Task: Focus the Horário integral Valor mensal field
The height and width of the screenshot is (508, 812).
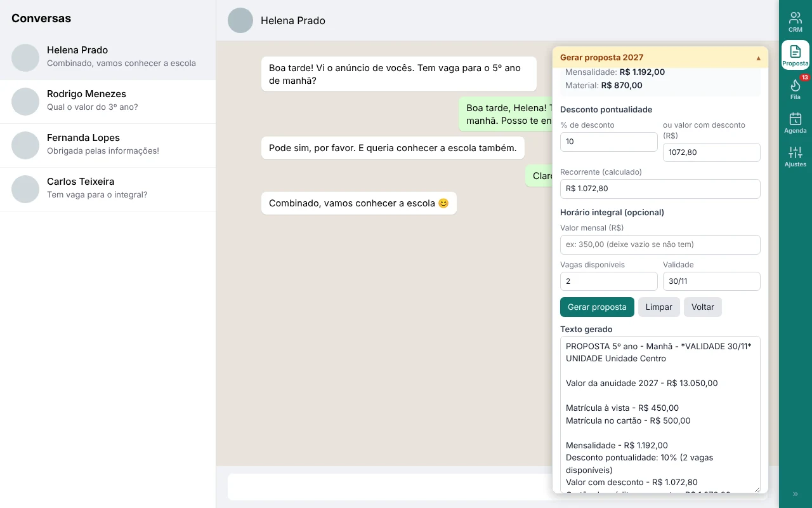Action: tap(660, 244)
